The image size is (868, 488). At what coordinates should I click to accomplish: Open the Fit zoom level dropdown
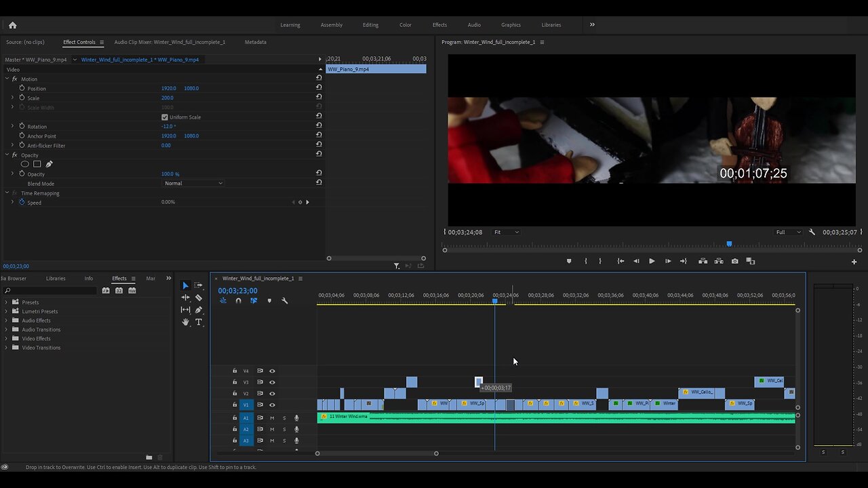point(506,232)
